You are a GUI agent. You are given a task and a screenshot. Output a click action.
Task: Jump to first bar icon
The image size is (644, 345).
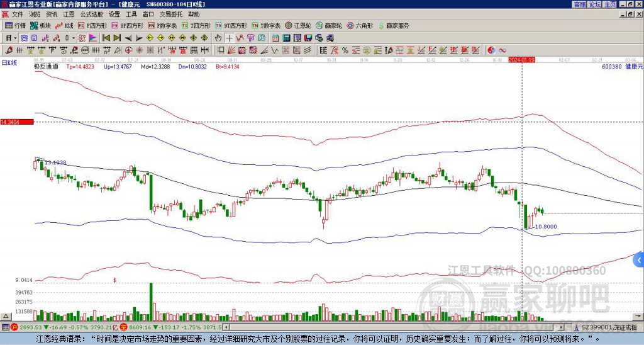pyautogui.click(x=106, y=38)
